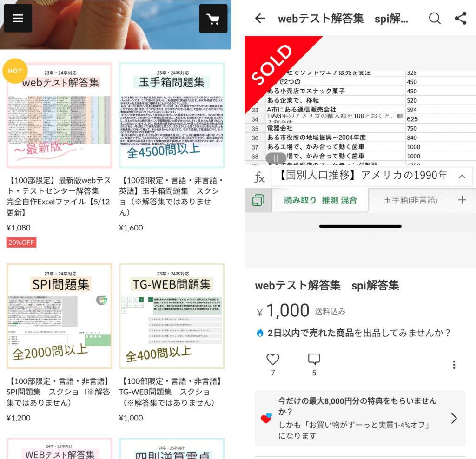Expand the 8,000円分 promo banner chevron

point(454,418)
